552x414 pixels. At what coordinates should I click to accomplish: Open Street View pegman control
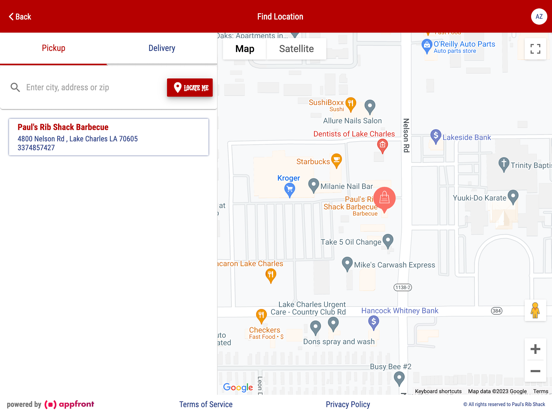pyautogui.click(x=535, y=310)
